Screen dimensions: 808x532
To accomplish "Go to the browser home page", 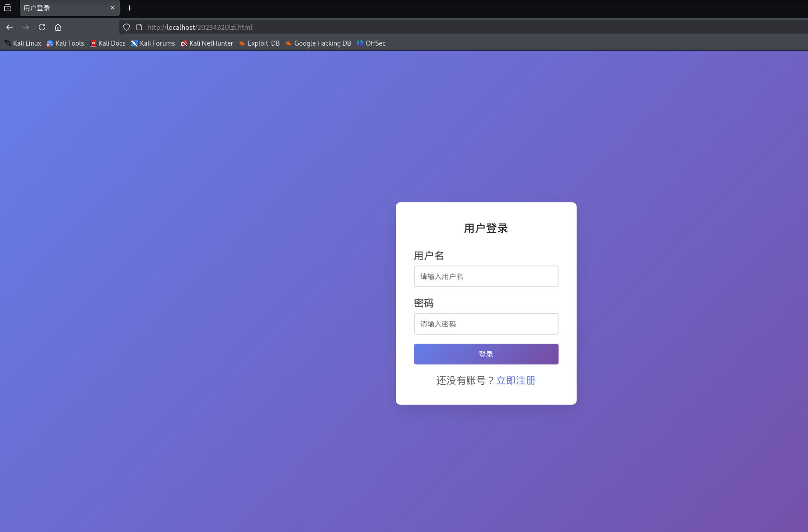I will tap(58, 27).
